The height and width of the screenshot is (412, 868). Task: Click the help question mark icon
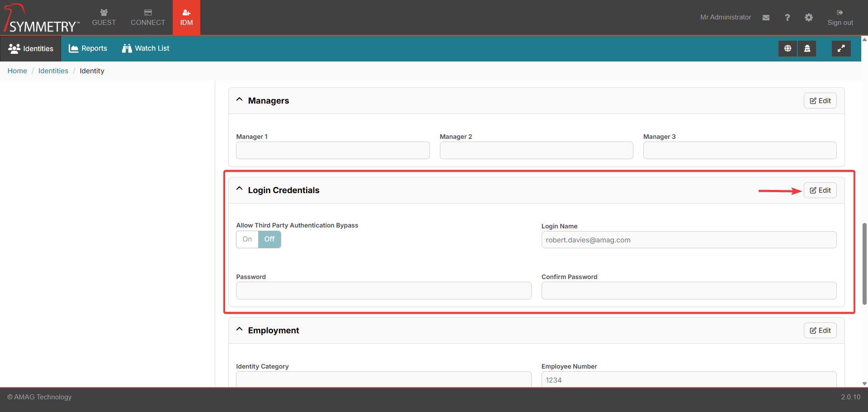787,18
